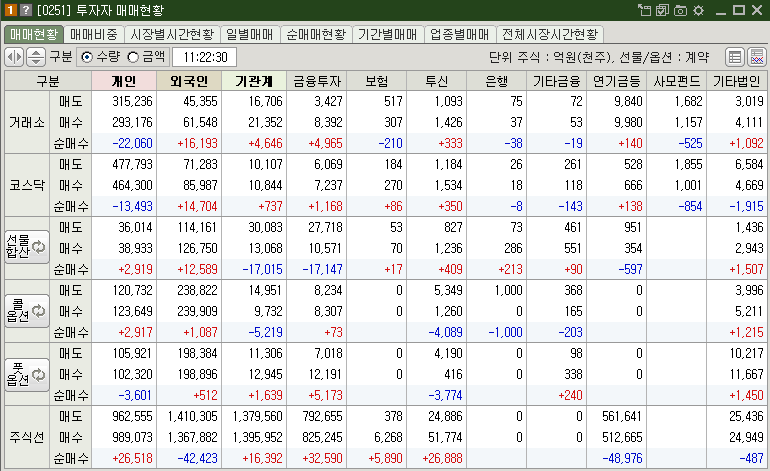Viewport: 770px width, 471px height.
Task: Click the -13,493 KOSDAQ net cell
Action: (x=124, y=206)
